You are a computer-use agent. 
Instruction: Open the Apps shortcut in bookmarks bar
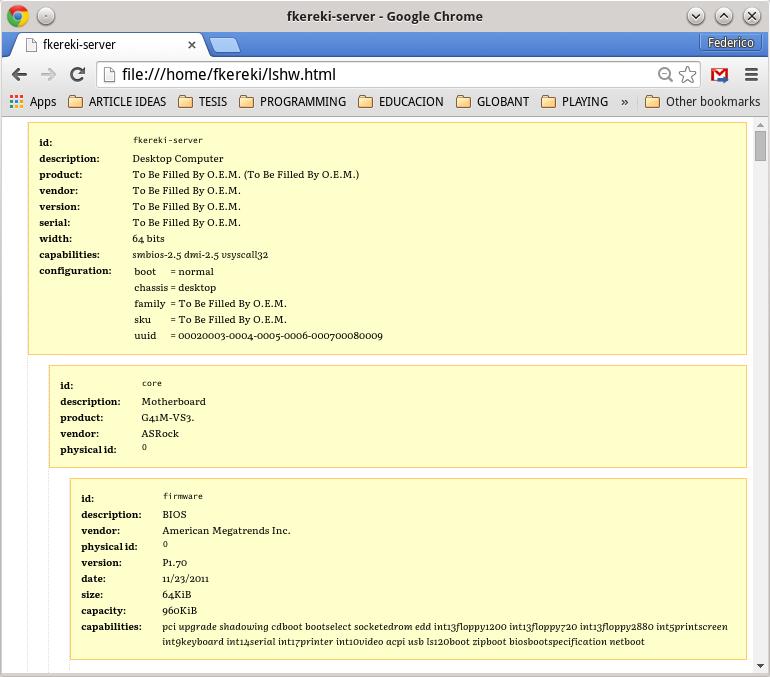(32, 101)
